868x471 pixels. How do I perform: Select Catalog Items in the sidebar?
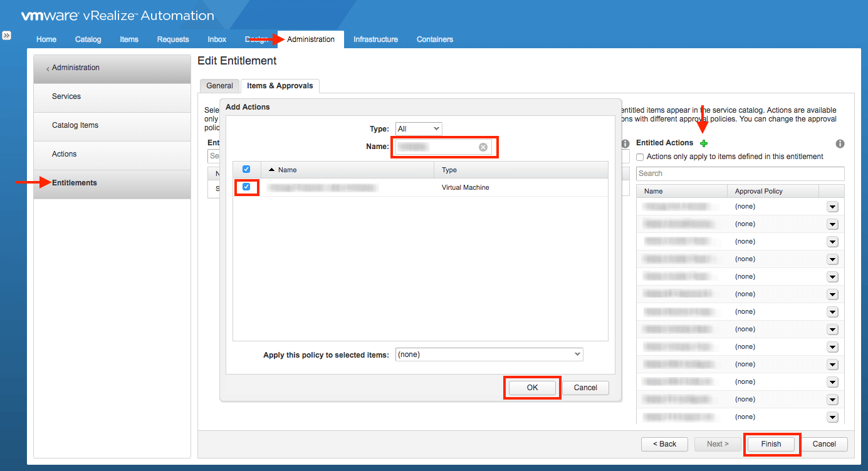pos(75,125)
